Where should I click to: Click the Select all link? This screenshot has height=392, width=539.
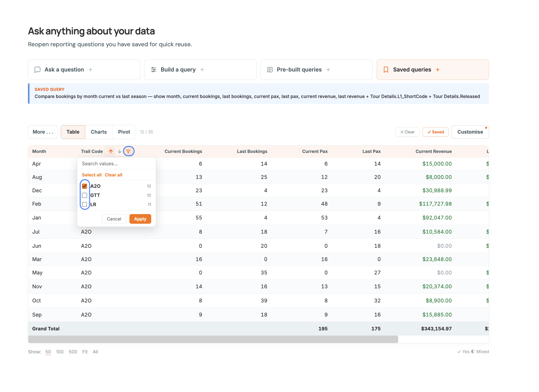(92, 175)
